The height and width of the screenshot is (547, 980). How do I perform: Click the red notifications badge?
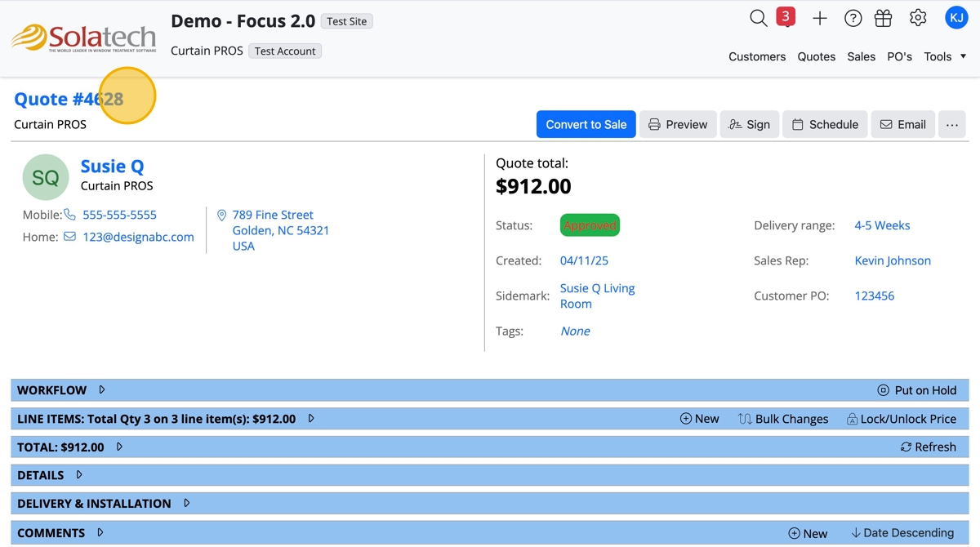tap(786, 17)
